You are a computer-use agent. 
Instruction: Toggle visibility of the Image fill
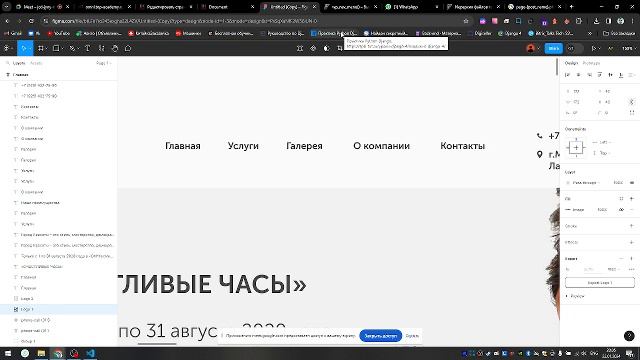tap(621, 209)
